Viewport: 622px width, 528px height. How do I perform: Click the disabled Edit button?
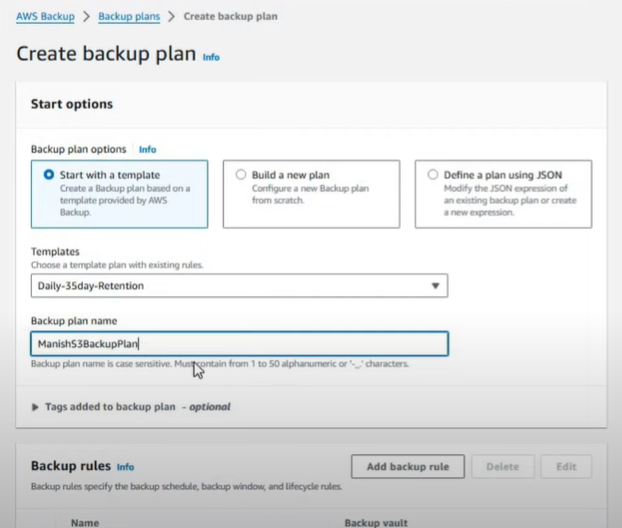pyautogui.click(x=566, y=467)
